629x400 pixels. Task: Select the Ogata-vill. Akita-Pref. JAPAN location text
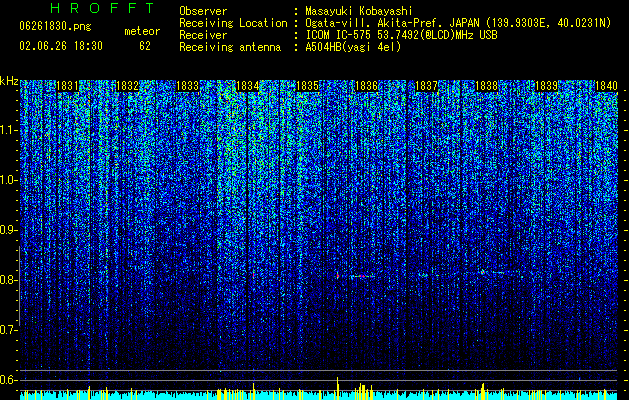458,23
